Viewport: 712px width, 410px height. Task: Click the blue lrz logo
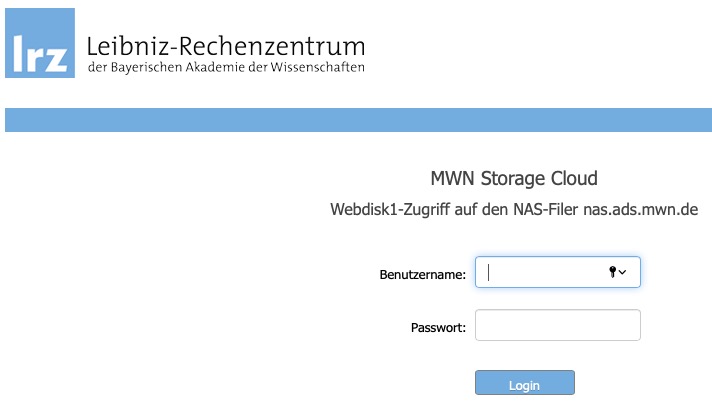[x=40, y=43]
